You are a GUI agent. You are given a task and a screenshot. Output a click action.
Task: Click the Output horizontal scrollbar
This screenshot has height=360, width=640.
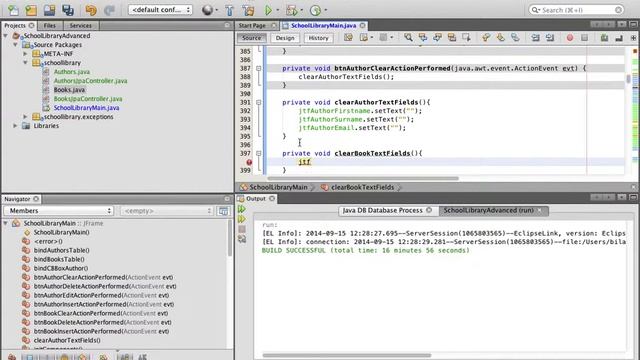347,356
